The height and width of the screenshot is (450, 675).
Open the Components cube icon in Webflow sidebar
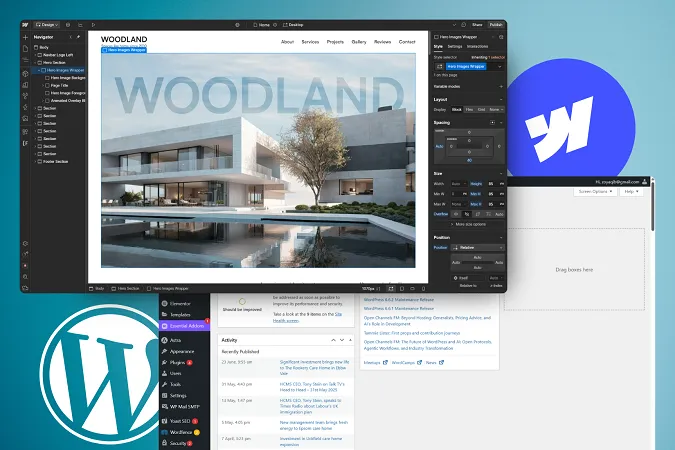coord(25,74)
